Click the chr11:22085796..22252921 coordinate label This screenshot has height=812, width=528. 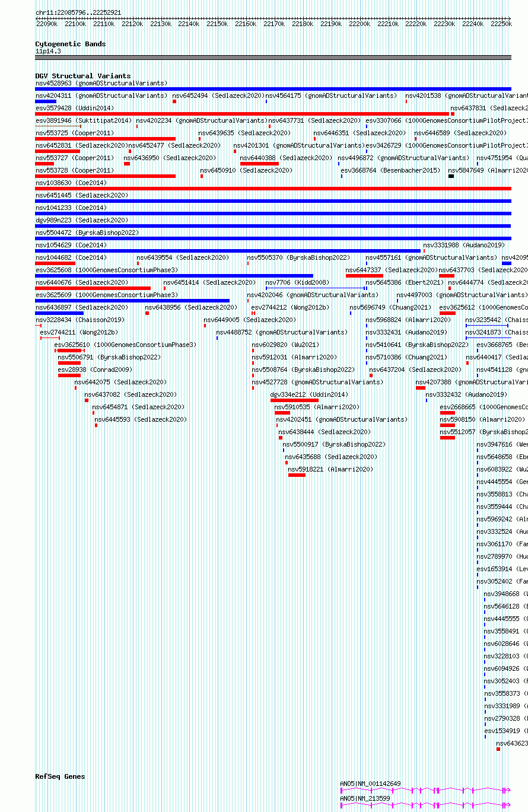point(78,12)
